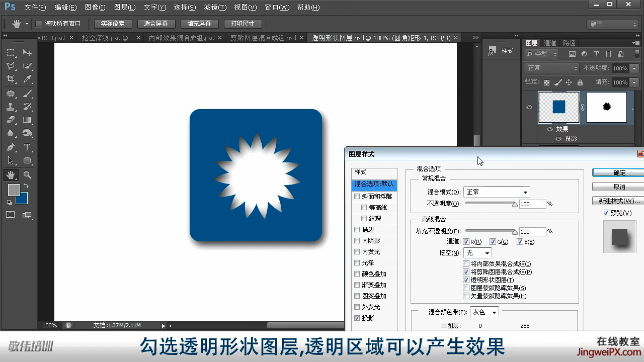Screen dimensions: 644x362
Task: Click 取消 to cancel the dialog
Action: pos(619,187)
